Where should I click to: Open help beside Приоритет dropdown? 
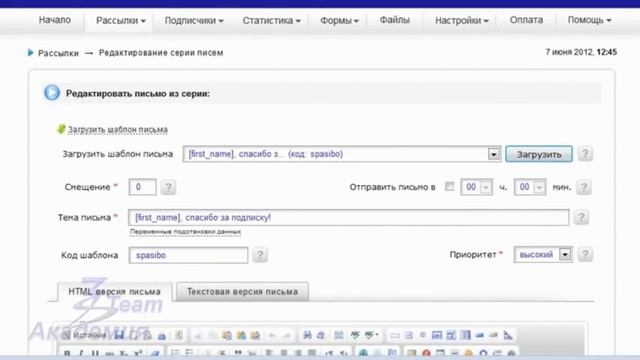585,255
